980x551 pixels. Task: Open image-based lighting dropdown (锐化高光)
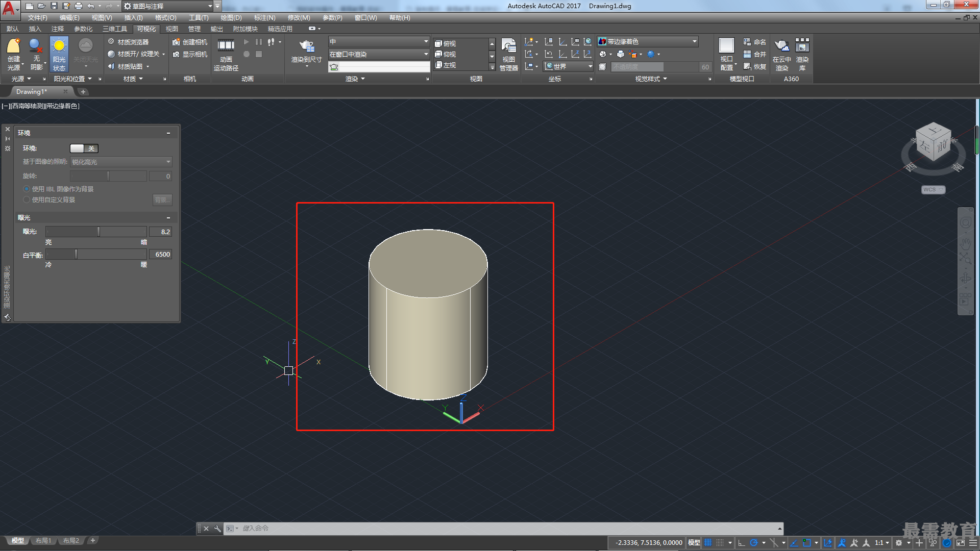121,162
